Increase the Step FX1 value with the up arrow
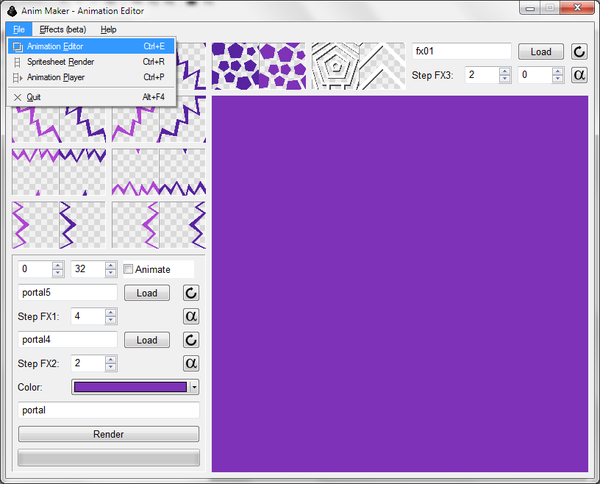This screenshot has width=600, height=484. click(111, 313)
